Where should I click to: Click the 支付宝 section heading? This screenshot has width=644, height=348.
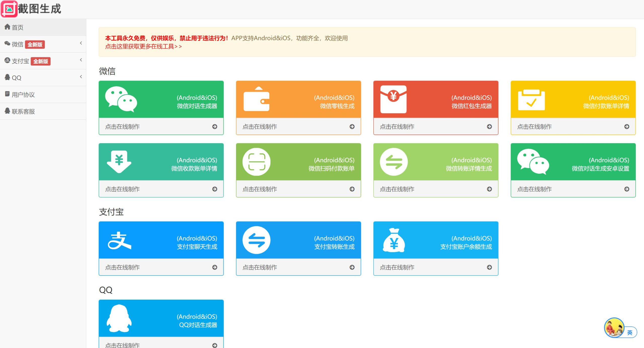[x=111, y=212]
